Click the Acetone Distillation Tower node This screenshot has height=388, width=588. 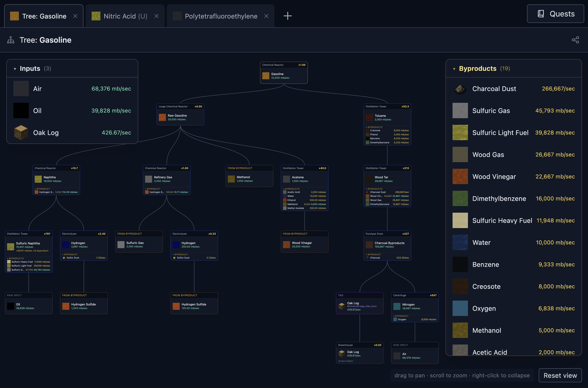point(304,188)
